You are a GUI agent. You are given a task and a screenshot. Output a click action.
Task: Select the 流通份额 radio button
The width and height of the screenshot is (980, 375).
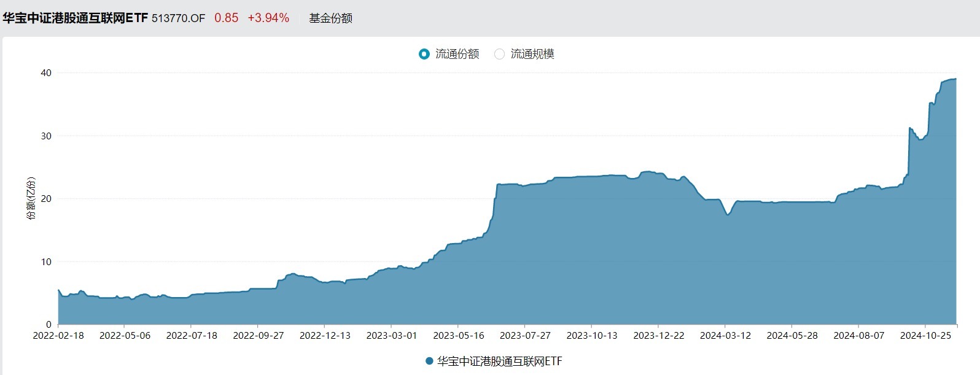[424, 54]
